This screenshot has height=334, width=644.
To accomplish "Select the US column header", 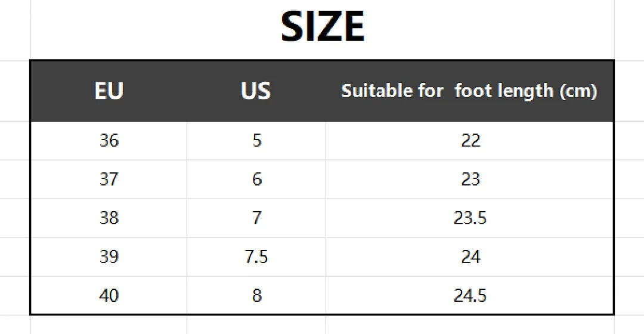I will point(256,91).
